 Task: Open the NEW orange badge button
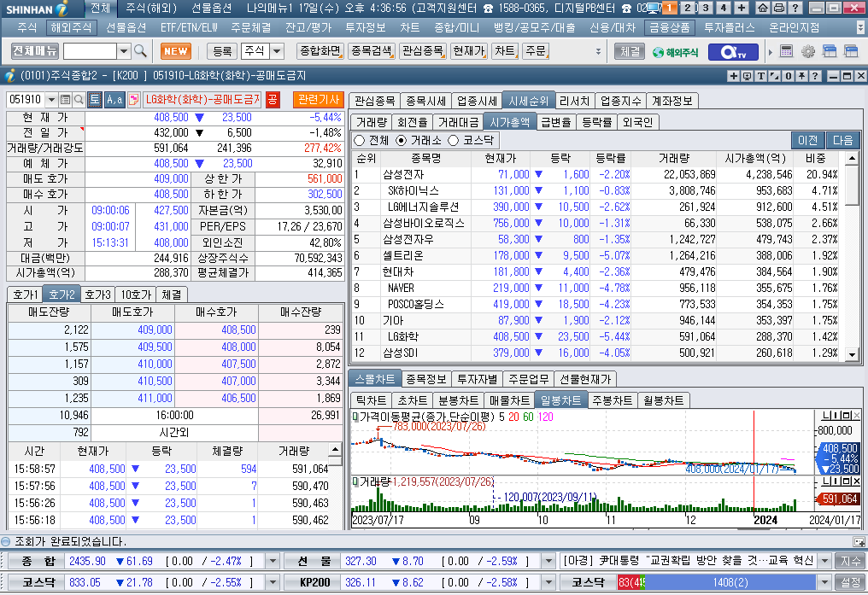(175, 51)
